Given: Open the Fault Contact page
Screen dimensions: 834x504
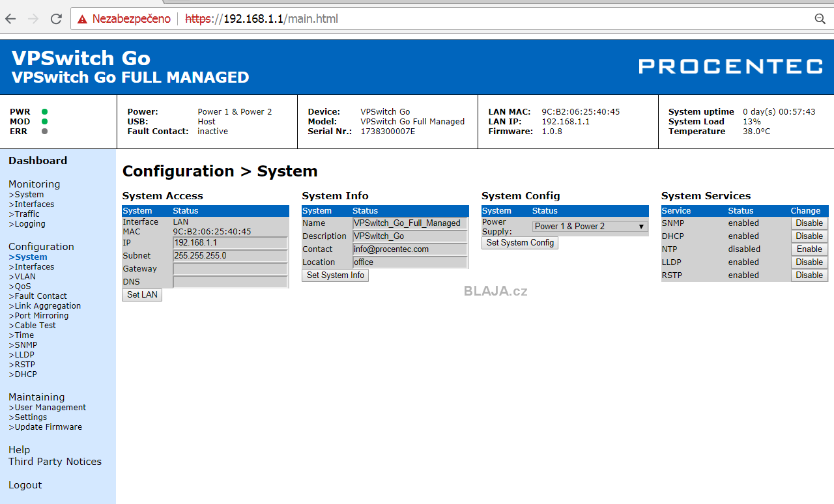Looking at the screenshot, I should [x=38, y=296].
